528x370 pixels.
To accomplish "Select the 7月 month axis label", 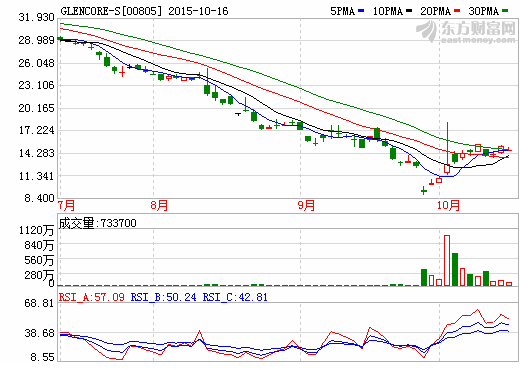I will [66, 205].
